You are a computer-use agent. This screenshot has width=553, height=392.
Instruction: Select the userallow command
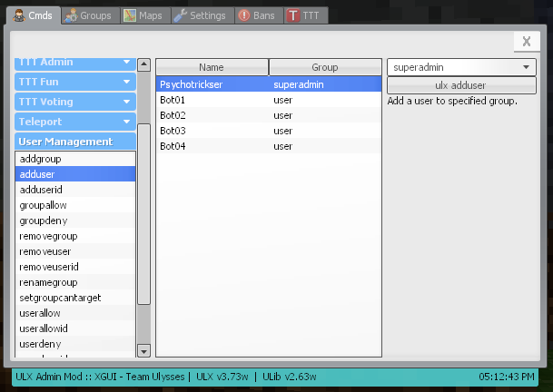(75, 313)
